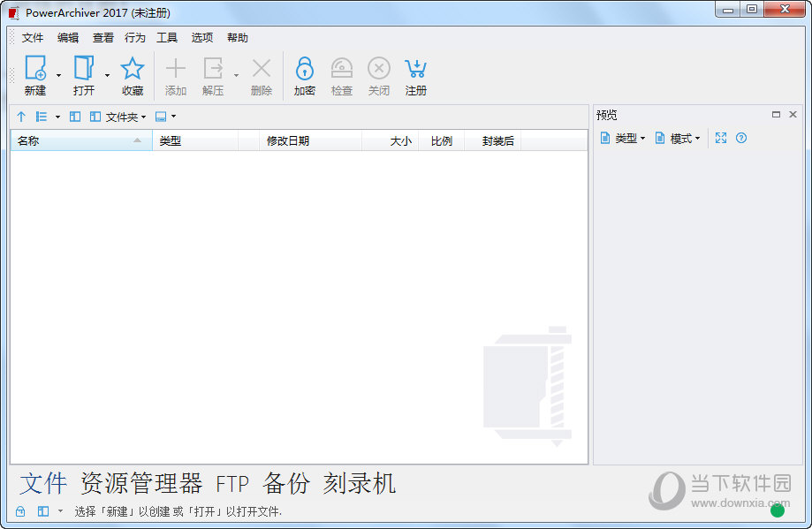Viewport: 812px width, 529px height.
Task: Click the 解压 (Extract) icon
Action: point(213,68)
